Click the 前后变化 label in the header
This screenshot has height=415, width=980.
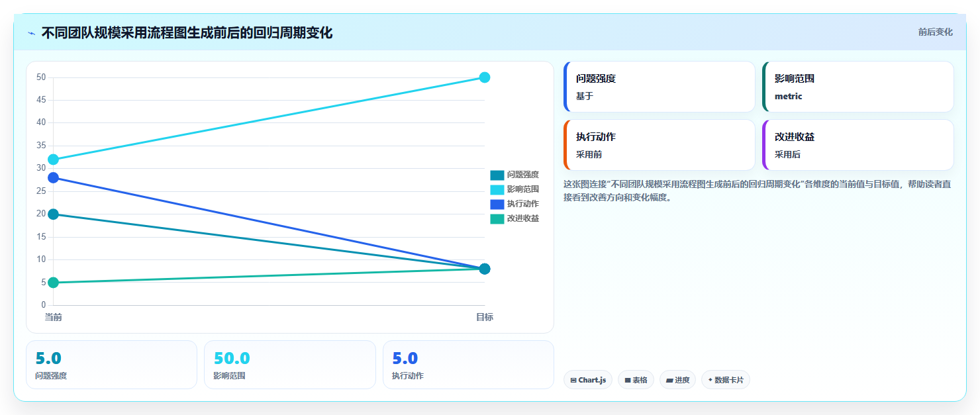(935, 32)
